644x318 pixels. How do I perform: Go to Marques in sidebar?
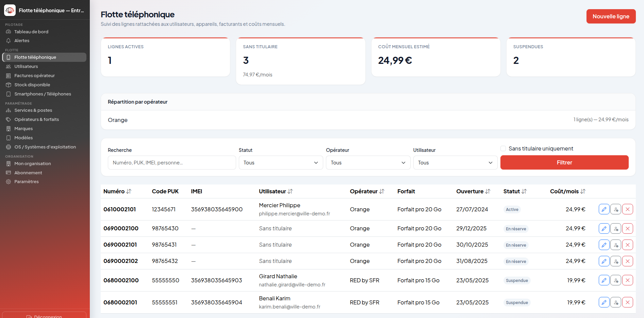(x=44, y=129)
